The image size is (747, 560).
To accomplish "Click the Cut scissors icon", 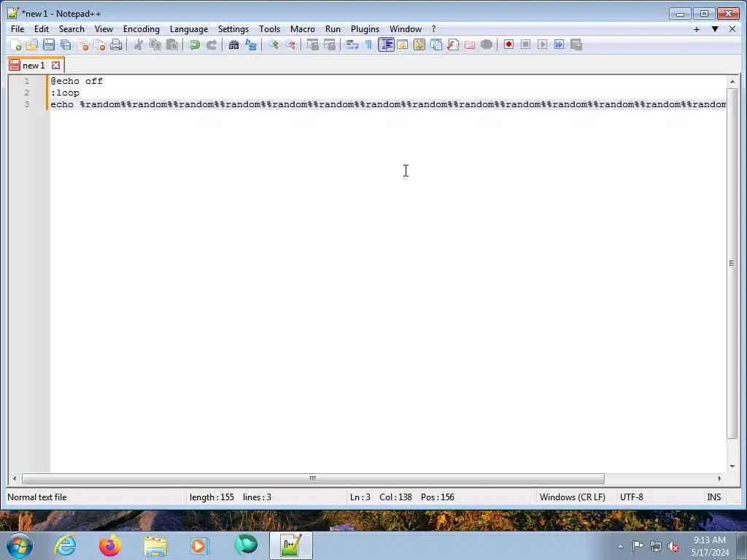I will click(x=138, y=44).
